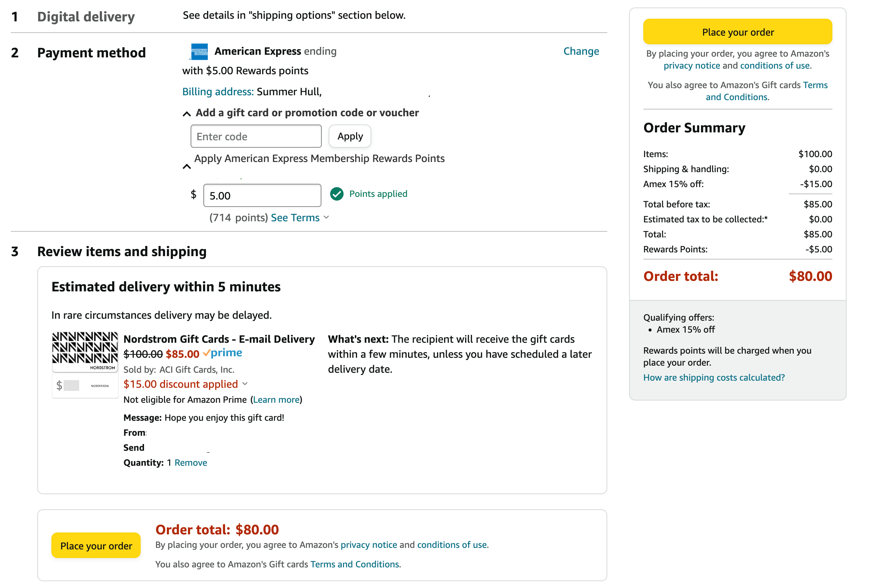Open bottom Gift cards Terms and Conditions link
874x588 pixels.
click(x=355, y=565)
